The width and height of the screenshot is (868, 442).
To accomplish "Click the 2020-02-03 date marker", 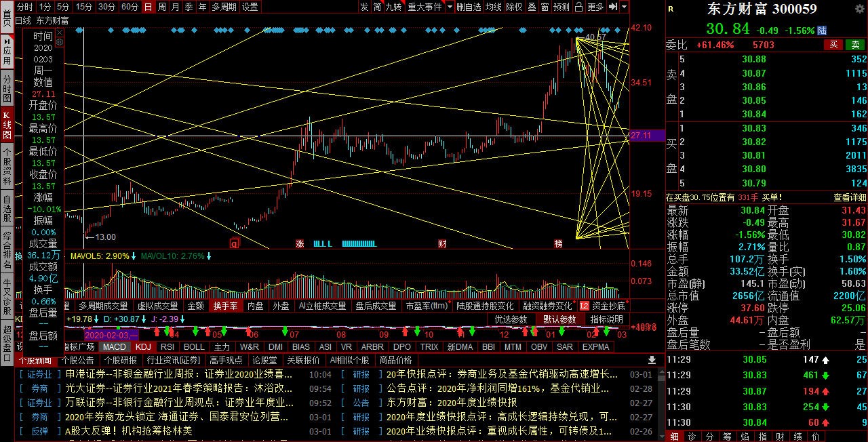I will tap(111, 334).
